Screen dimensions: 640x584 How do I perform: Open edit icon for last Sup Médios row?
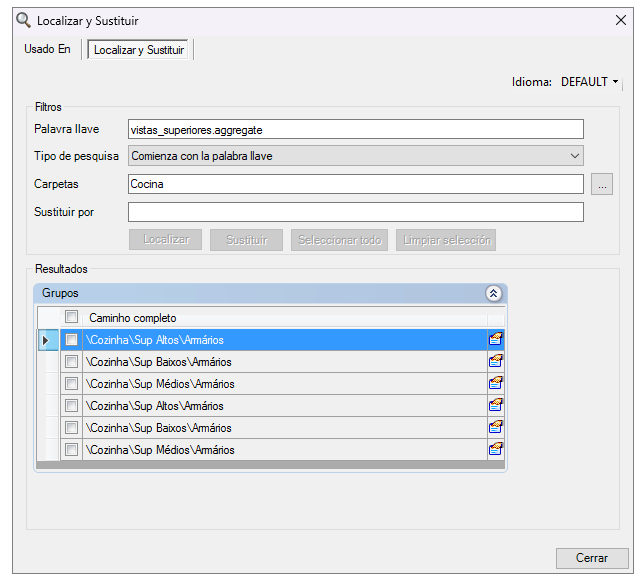(495, 450)
